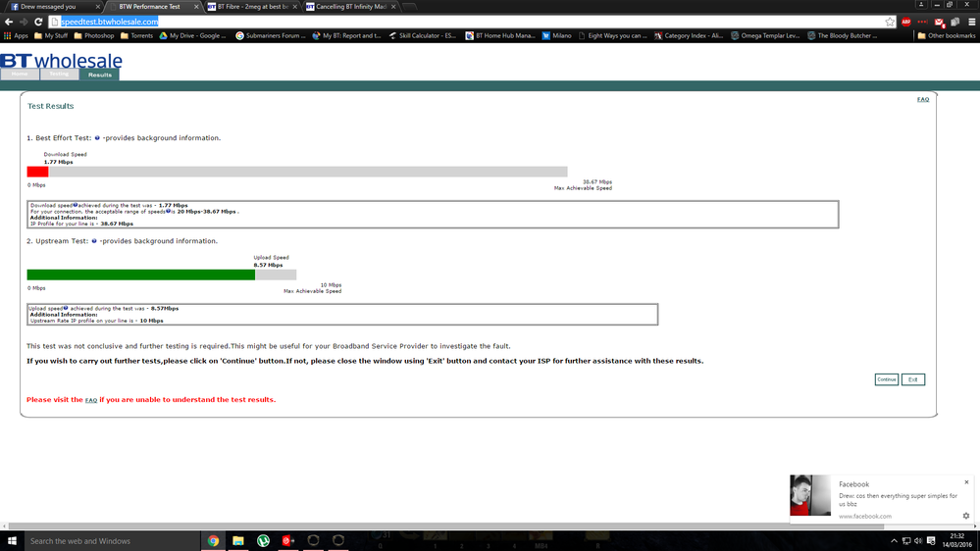Screen dimensions: 980x551
Task: Click the red download speed bar
Action: coord(37,172)
